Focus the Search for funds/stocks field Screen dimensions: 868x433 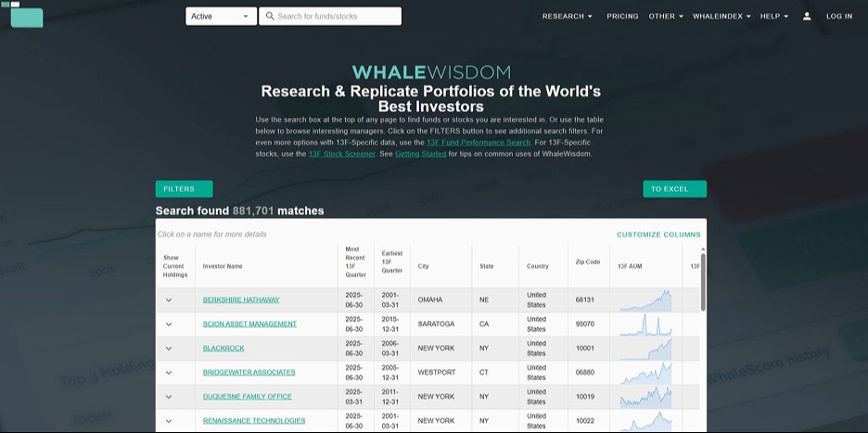pos(330,16)
